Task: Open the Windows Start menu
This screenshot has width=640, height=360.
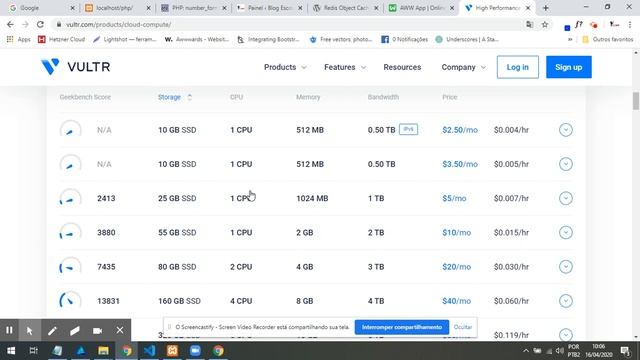Action: click(11, 351)
